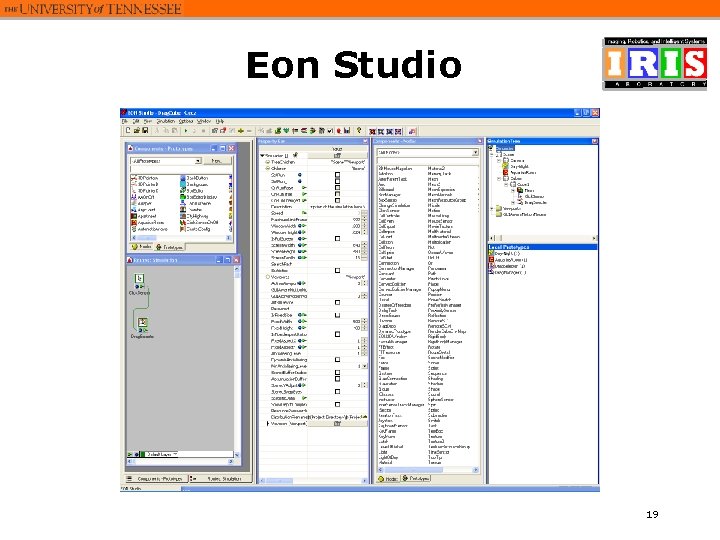Click the ClickSensor node icon in Routes window
The width and height of the screenshot is (720, 540).
click(x=139, y=278)
